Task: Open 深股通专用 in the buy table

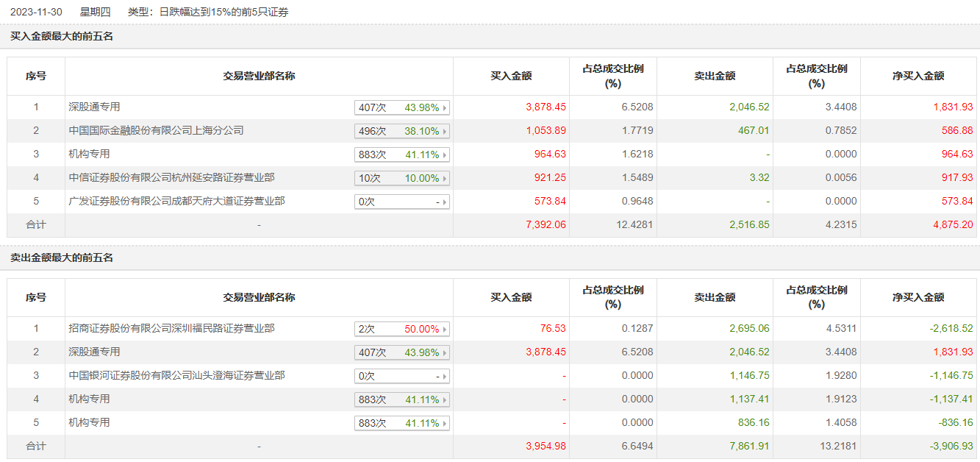Action: pos(94,107)
